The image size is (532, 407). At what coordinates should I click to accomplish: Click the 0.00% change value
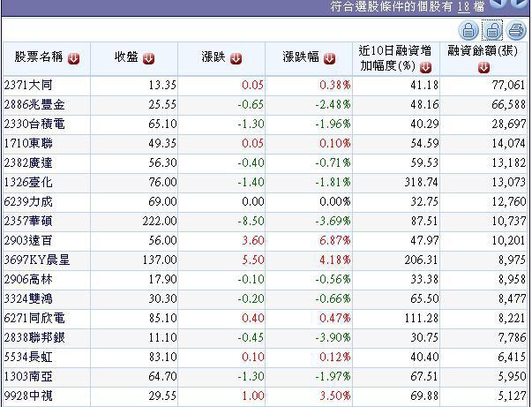point(335,201)
